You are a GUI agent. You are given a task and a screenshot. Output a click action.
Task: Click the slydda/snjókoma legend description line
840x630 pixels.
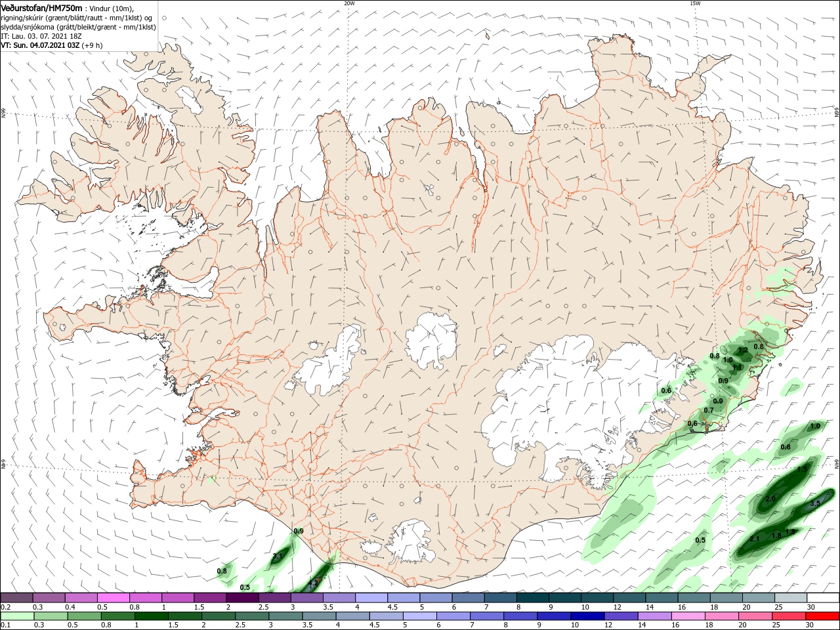tap(79, 27)
